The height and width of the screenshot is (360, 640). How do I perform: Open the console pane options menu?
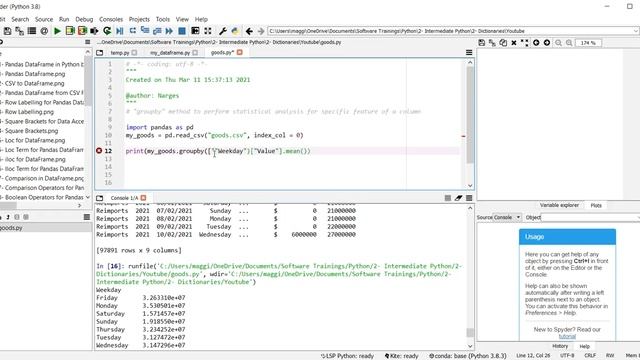(x=469, y=198)
